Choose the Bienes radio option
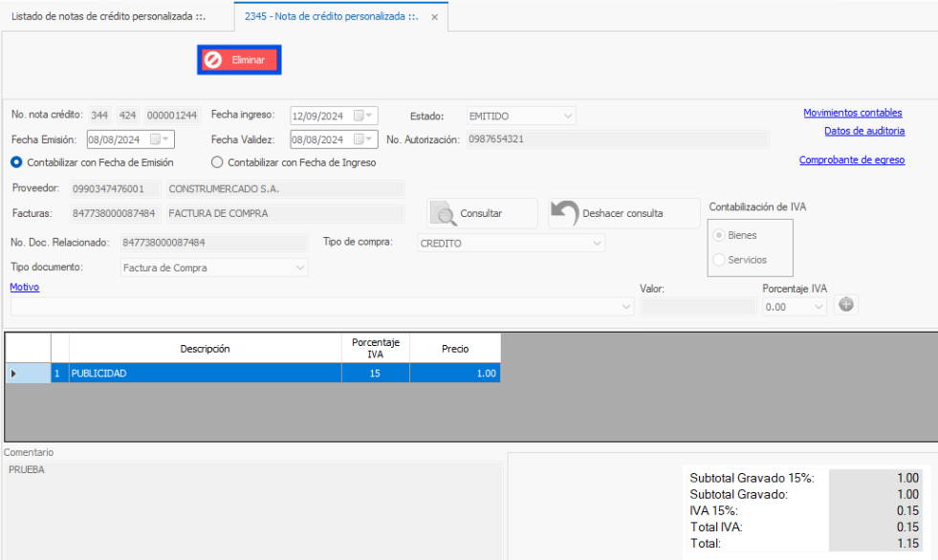 (x=719, y=235)
